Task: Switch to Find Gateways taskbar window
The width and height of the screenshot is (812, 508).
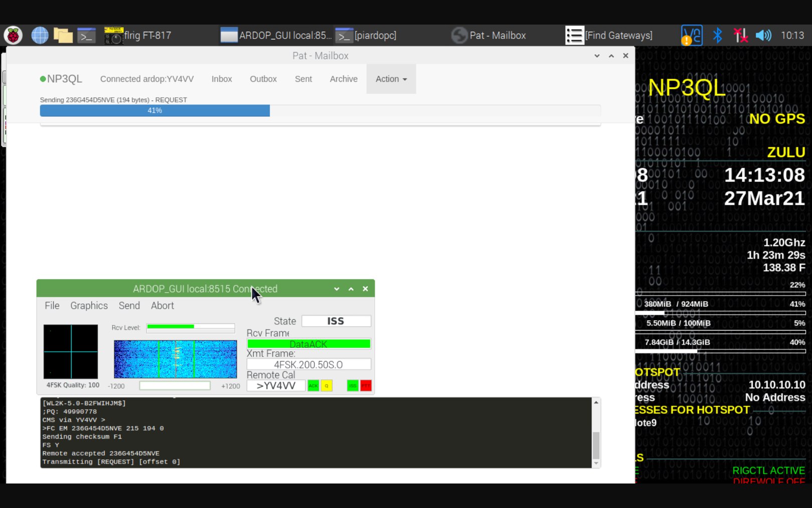Action: click(x=609, y=35)
